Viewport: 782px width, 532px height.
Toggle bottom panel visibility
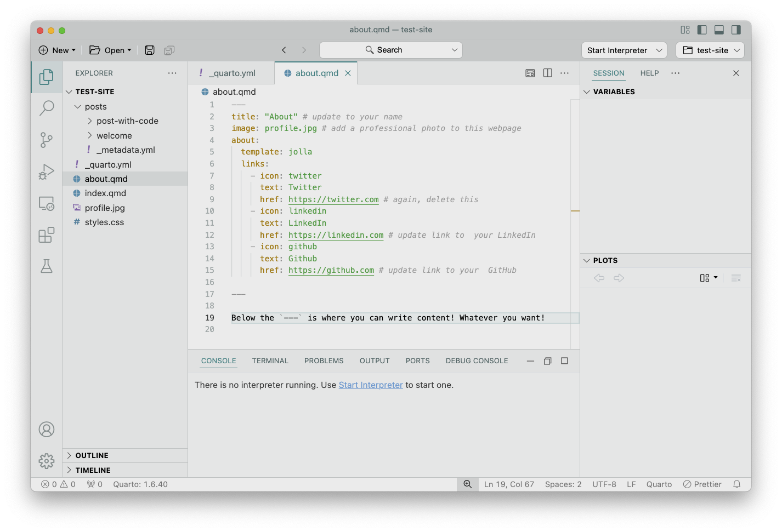[x=719, y=30]
